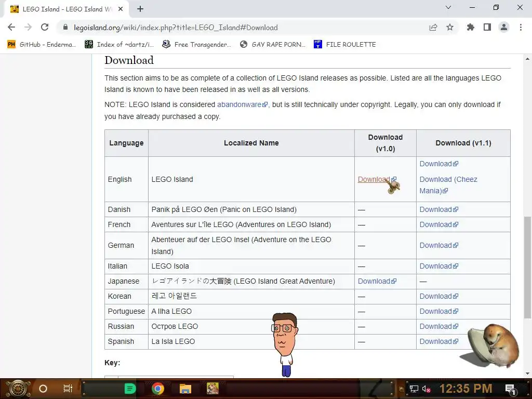Download the Japanese v1.0 version
The height and width of the screenshot is (399, 532).
(x=377, y=281)
